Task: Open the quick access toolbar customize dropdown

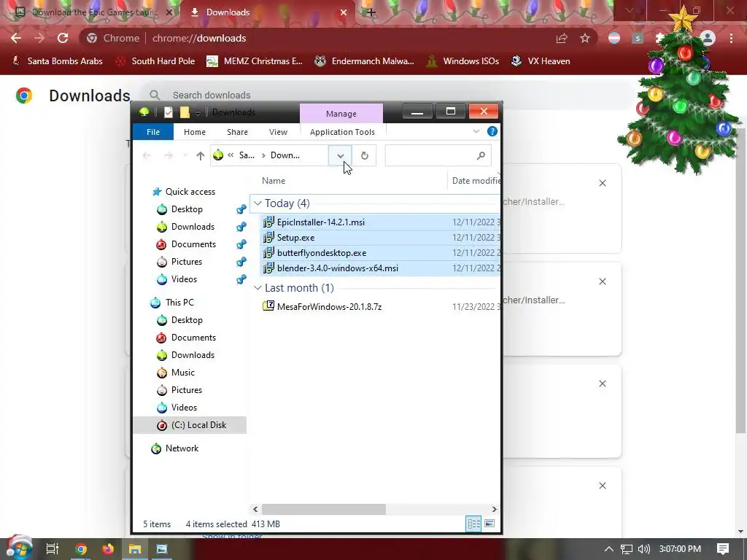Action: click(x=198, y=112)
